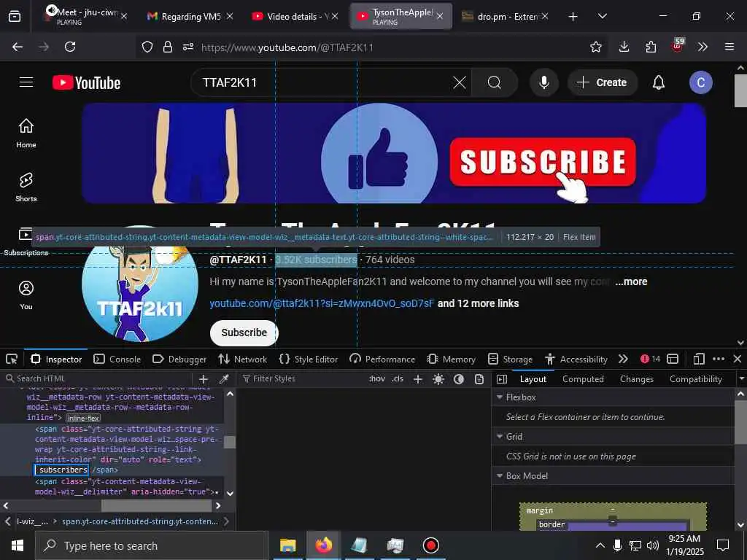Go to Home in the sidebar

[x=26, y=133]
